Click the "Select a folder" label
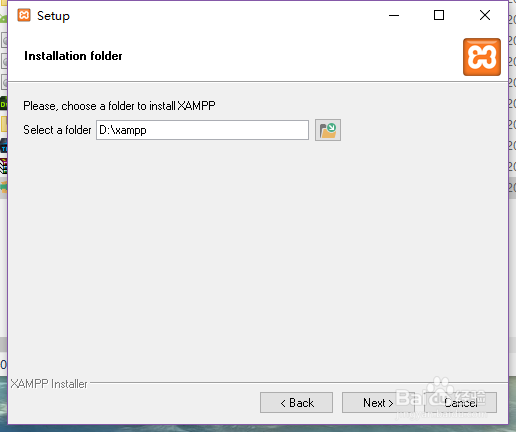This screenshot has height=432, width=516. pyautogui.click(x=57, y=130)
